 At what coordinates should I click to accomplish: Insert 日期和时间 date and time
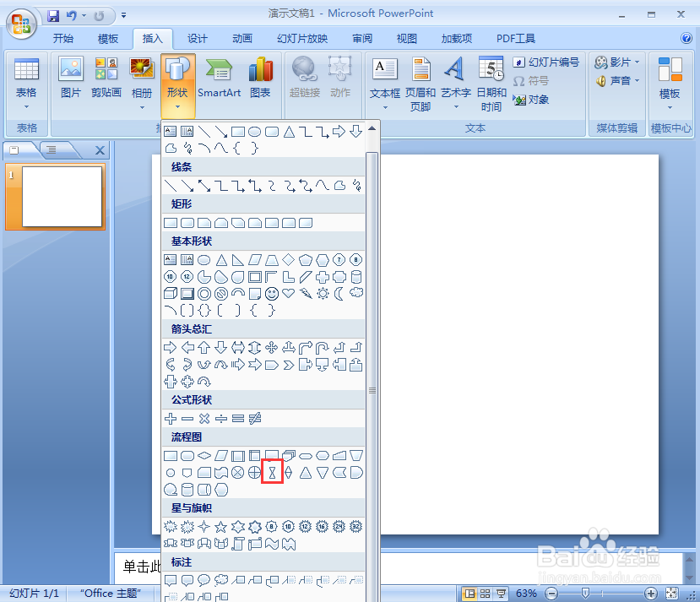[x=491, y=84]
